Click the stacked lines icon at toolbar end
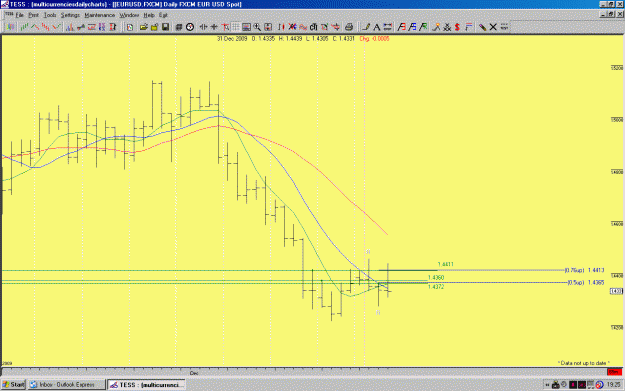 [504, 27]
